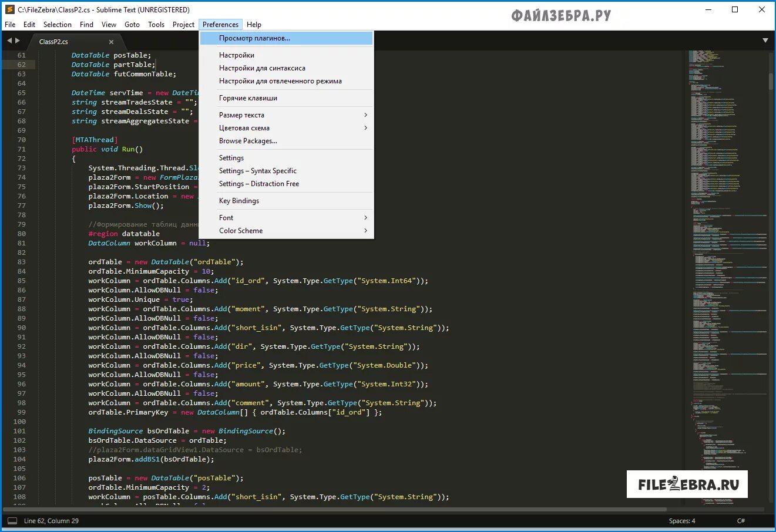The height and width of the screenshot is (532, 776).
Task: Click "ordTable.MinimumCapacity = 10;" line
Action: tap(151, 271)
